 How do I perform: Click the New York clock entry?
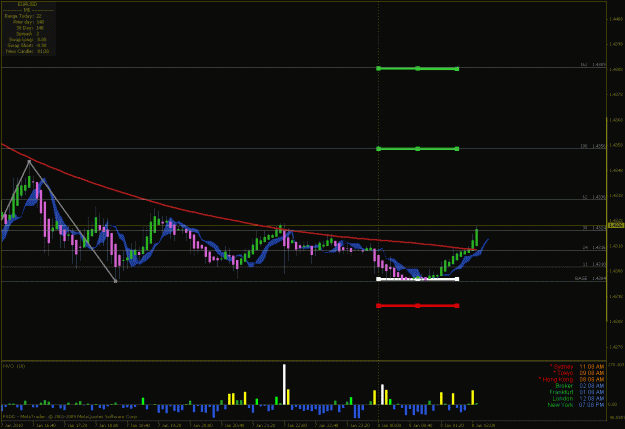point(576,405)
